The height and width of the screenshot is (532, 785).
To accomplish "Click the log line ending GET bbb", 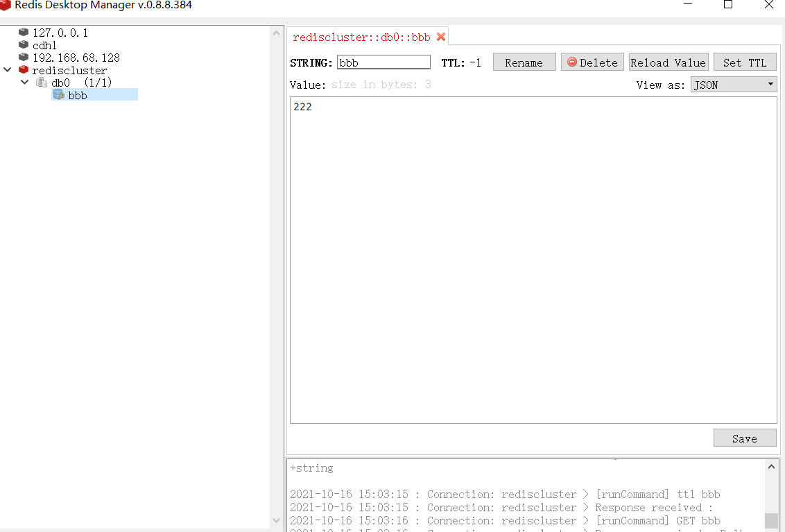I will (505, 520).
